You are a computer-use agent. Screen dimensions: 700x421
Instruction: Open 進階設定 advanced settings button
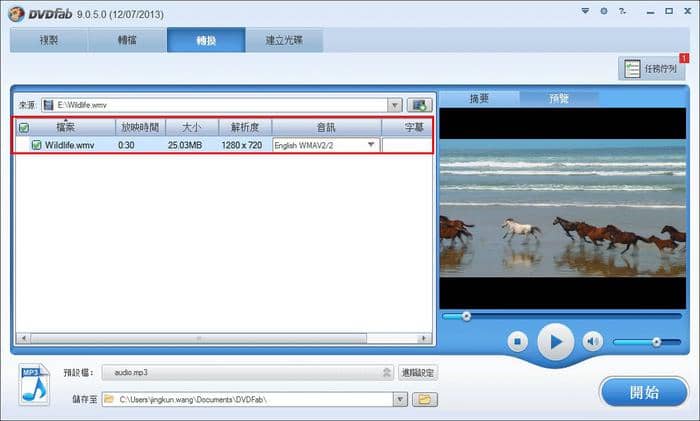418,372
